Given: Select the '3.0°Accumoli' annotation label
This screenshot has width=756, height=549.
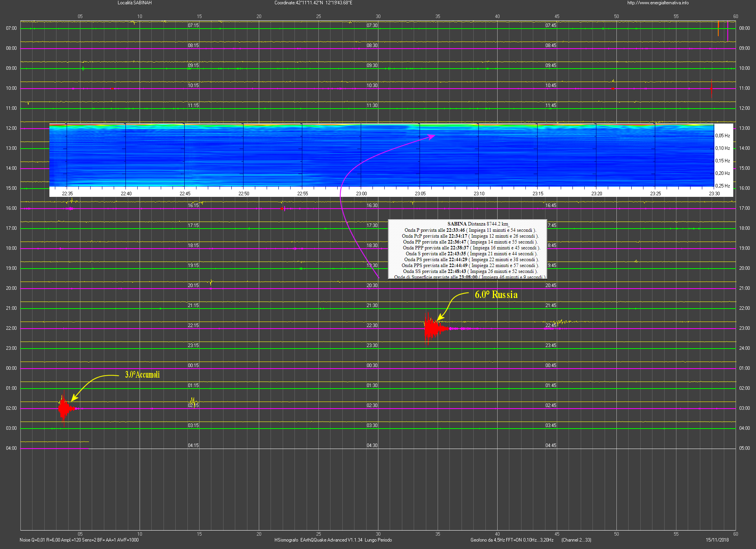Looking at the screenshot, I should point(142,374).
